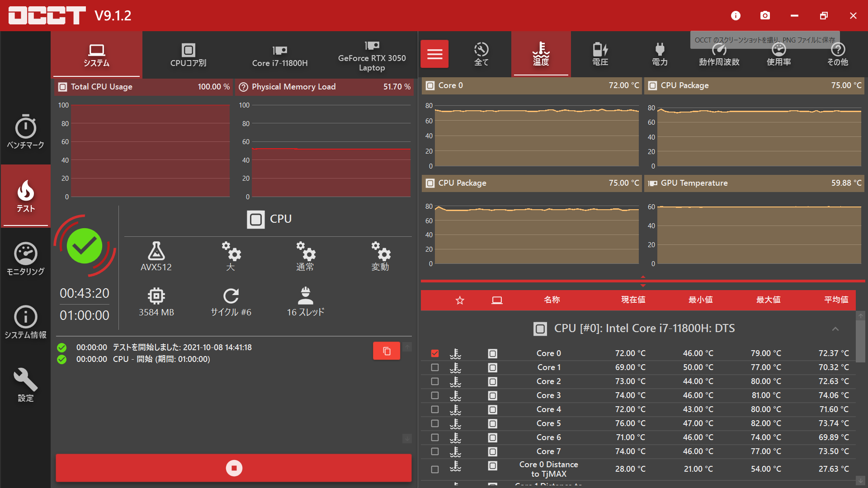The height and width of the screenshot is (488, 868).
Task: Sort by 平均値 column header
Action: 836,300
